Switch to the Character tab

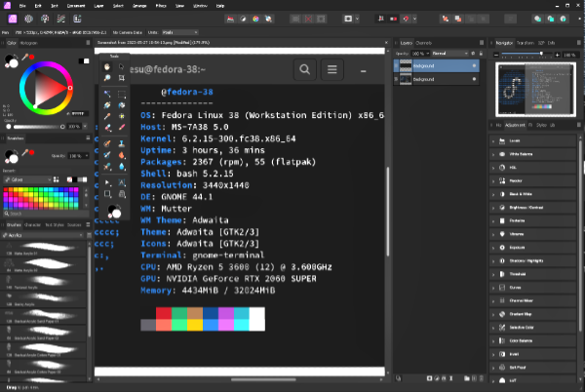pyautogui.click(x=32, y=225)
